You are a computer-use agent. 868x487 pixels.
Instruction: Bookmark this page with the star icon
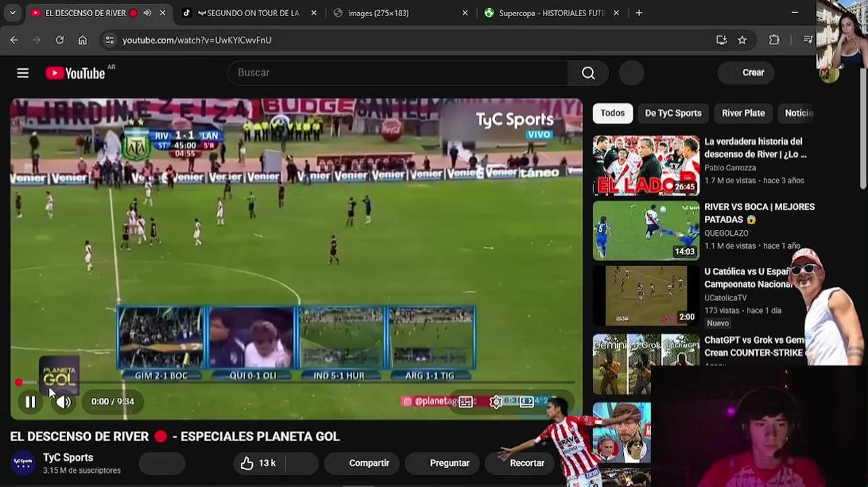tap(742, 40)
